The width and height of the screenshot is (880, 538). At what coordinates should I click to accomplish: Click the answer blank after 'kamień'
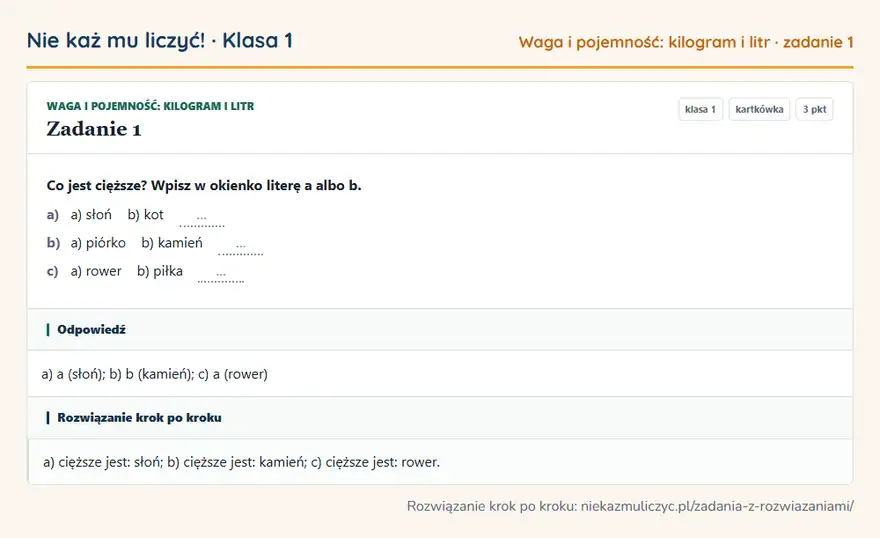[240, 247]
